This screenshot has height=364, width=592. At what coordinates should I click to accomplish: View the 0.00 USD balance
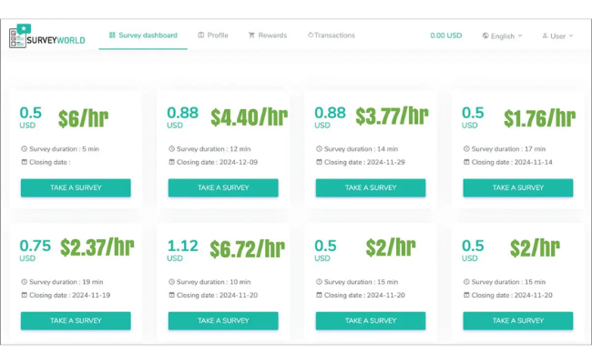446,35
